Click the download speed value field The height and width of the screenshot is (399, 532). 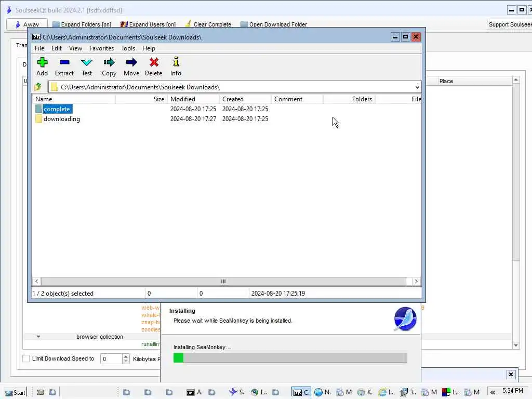pos(111,358)
